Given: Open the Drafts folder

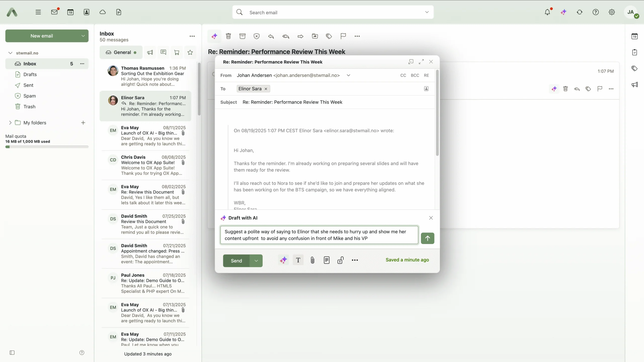Looking at the screenshot, I should click(x=30, y=74).
